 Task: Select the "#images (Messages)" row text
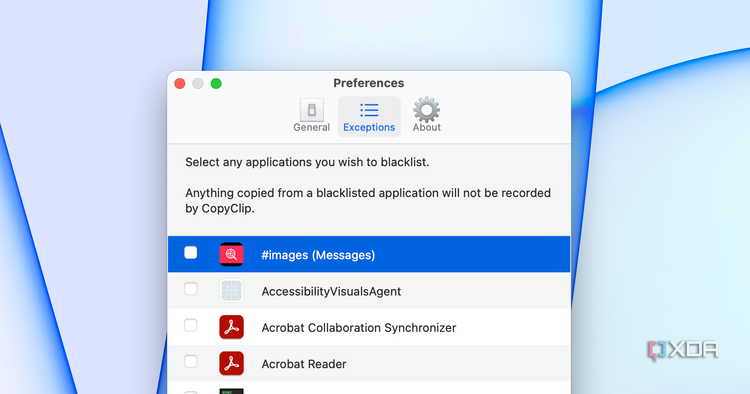pyautogui.click(x=318, y=255)
